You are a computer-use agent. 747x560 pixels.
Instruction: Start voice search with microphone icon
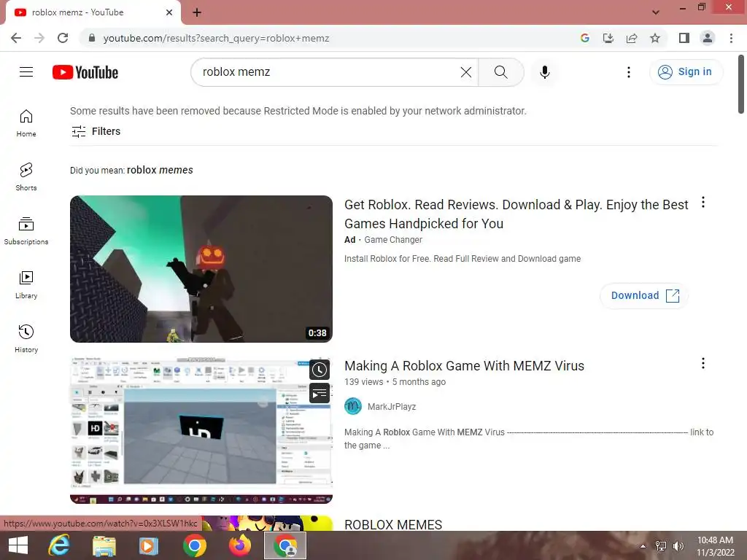(x=544, y=72)
